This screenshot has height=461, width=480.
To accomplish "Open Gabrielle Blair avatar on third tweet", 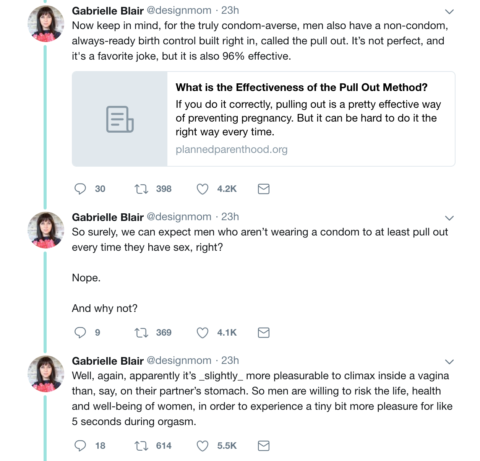I will [x=46, y=373].
